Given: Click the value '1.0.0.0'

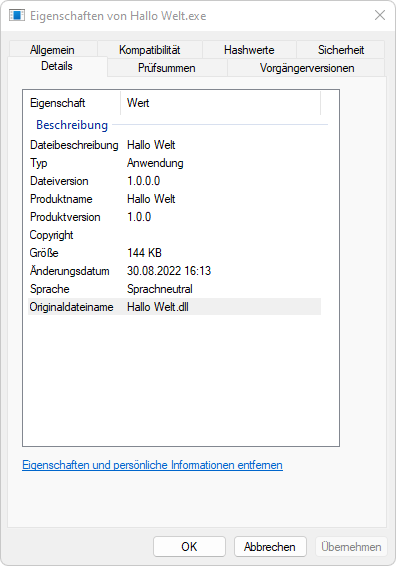Looking at the screenshot, I should [x=143, y=181].
